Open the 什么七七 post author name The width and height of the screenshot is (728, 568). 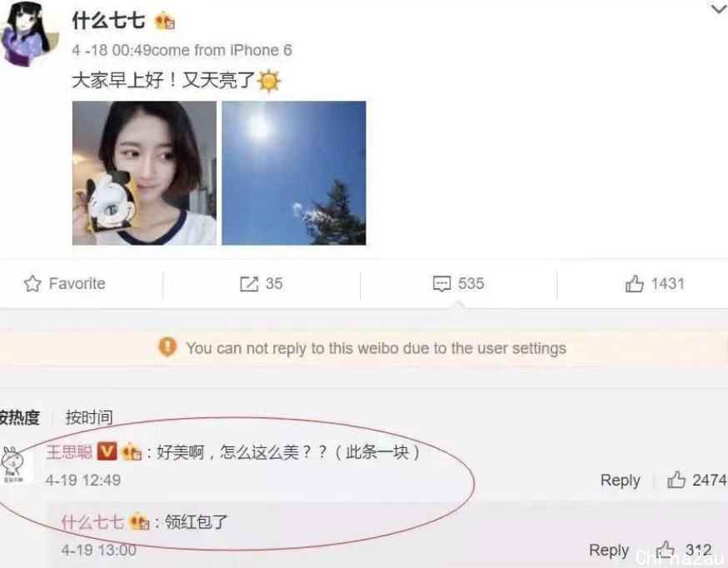click(109, 22)
